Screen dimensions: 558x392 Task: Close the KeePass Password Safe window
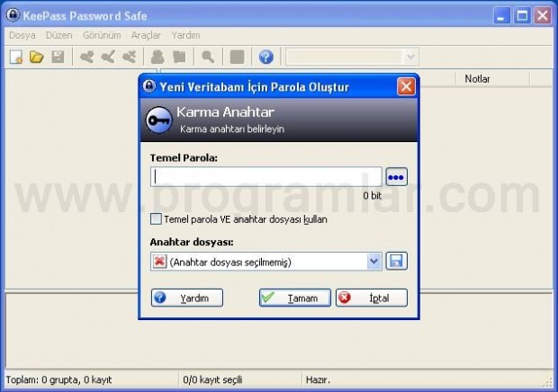(543, 16)
